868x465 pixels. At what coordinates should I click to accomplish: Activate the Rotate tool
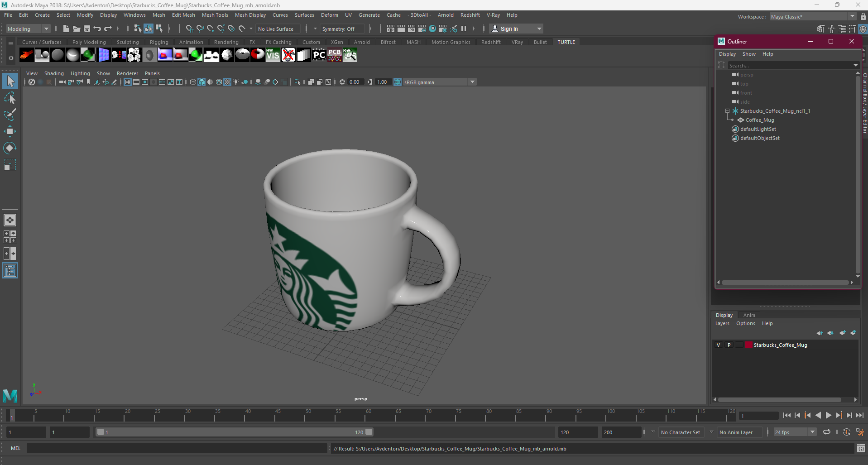tap(10, 148)
